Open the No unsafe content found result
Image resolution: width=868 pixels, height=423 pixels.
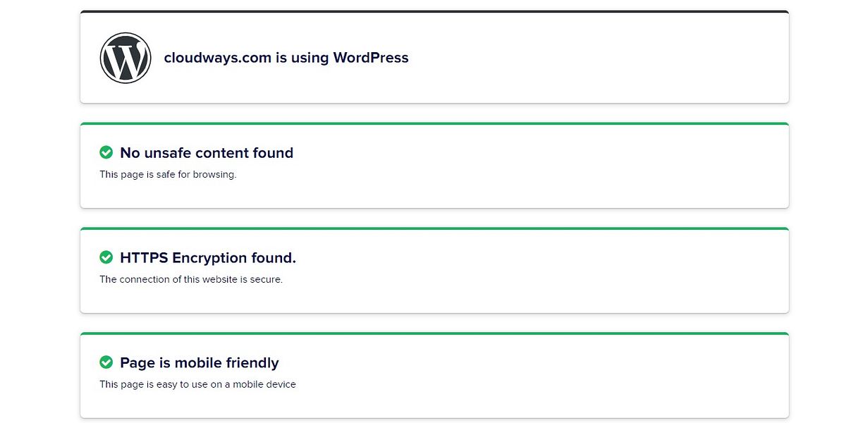pos(207,152)
